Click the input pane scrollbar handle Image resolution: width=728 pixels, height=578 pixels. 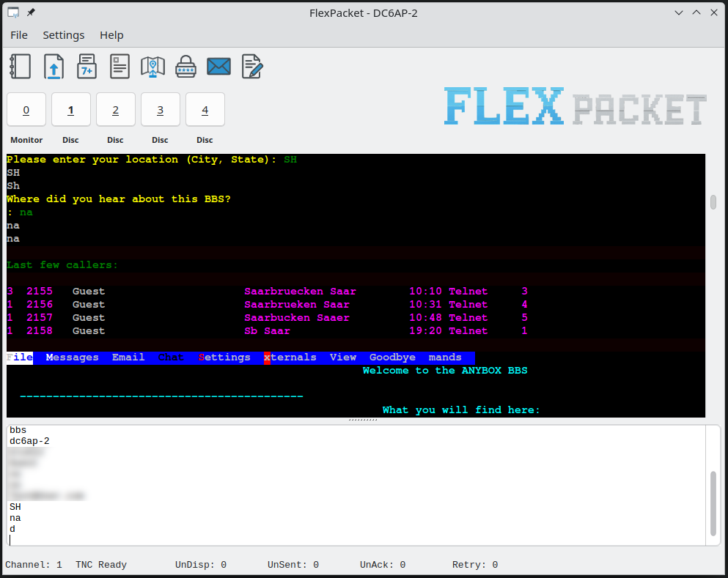tap(713, 503)
